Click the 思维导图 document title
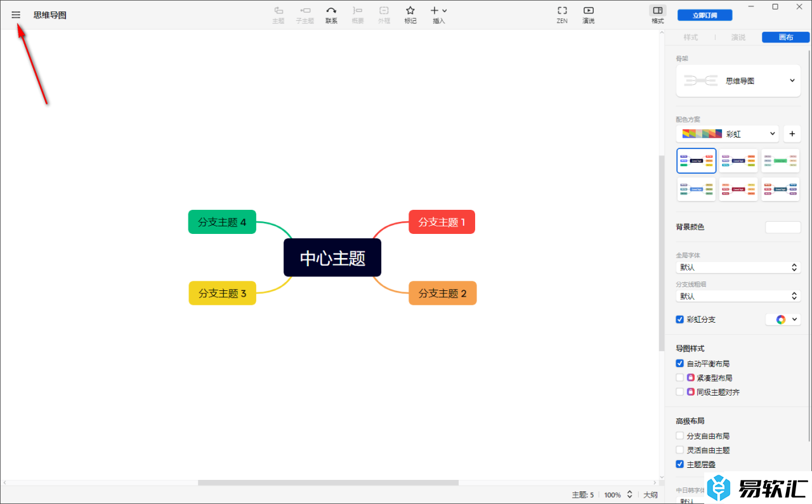The height and width of the screenshot is (504, 812). tap(50, 15)
